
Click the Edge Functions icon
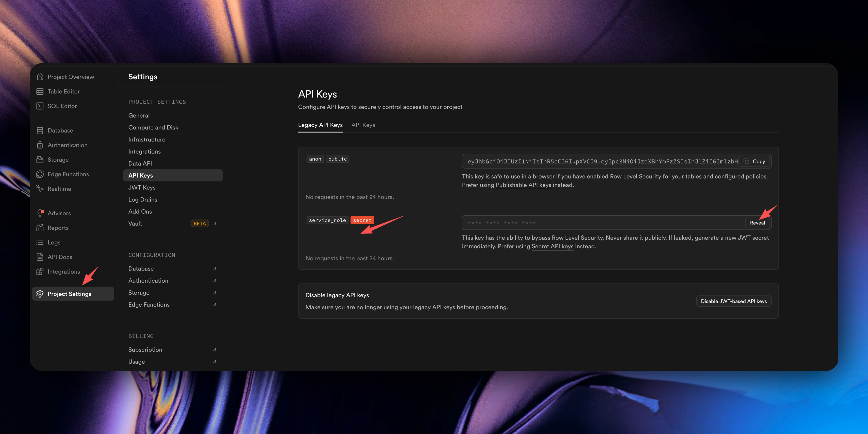point(40,174)
